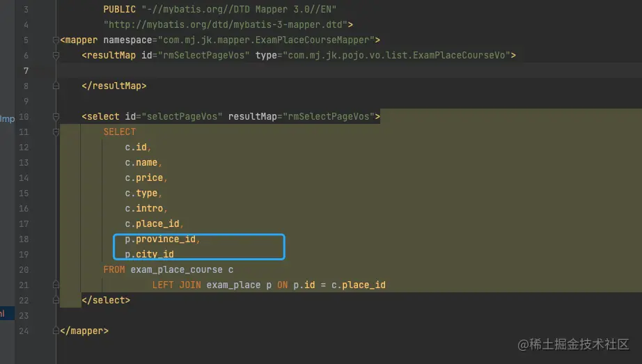This screenshot has height=364, width=642.
Task: Click the fold end marker beside </select>
Action: point(56,300)
